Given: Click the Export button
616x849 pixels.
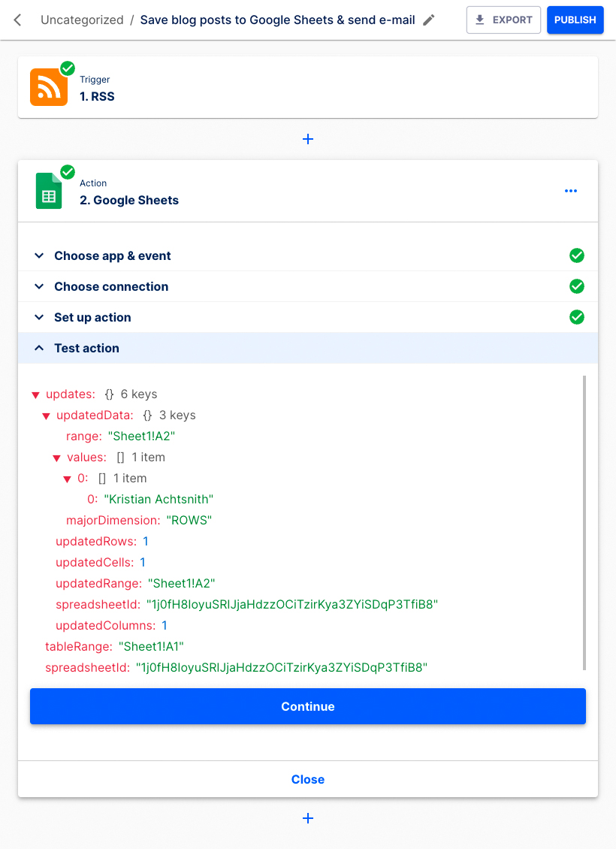Looking at the screenshot, I should 503,20.
